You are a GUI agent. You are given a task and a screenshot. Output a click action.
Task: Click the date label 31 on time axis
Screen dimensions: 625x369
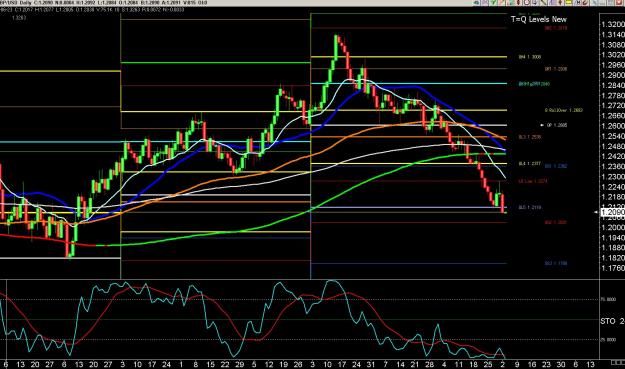pos(371,364)
